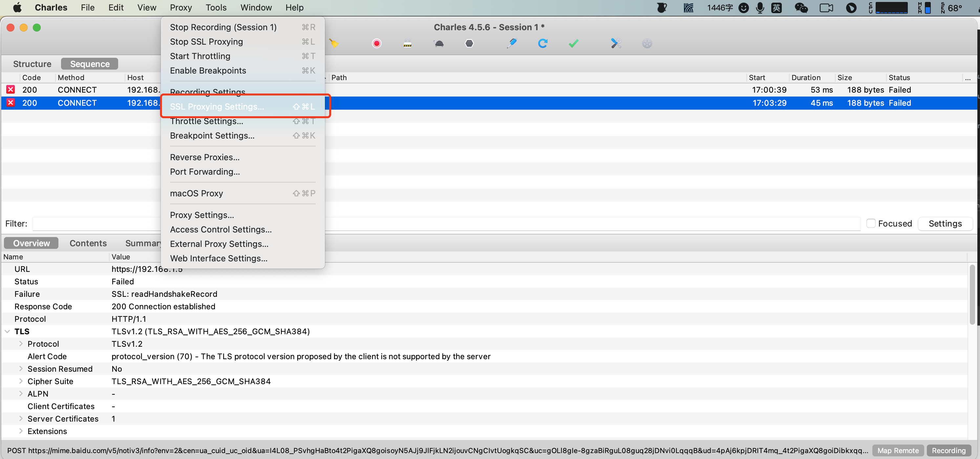Click the filter Settings button
This screenshot has height=459, width=980.
(945, 224)
